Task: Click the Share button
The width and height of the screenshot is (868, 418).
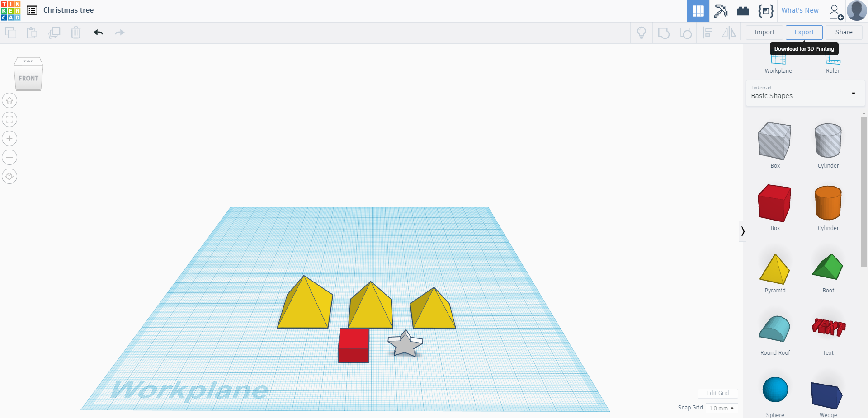Action: (844, 32)
